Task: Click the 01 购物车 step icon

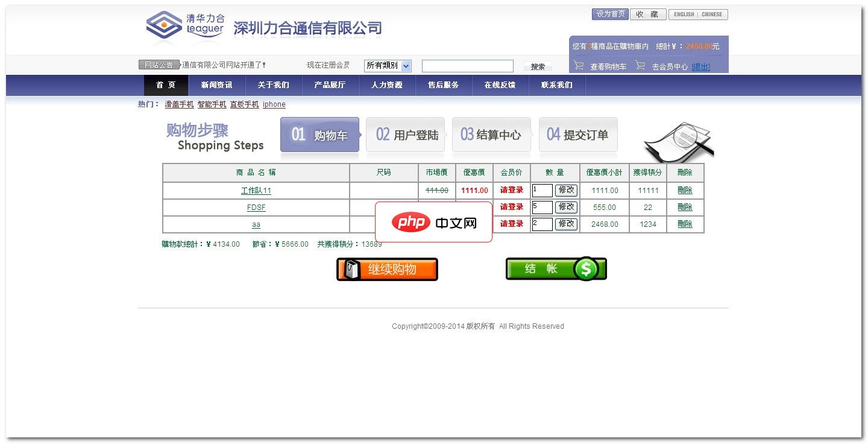Action: pos(319,135)
